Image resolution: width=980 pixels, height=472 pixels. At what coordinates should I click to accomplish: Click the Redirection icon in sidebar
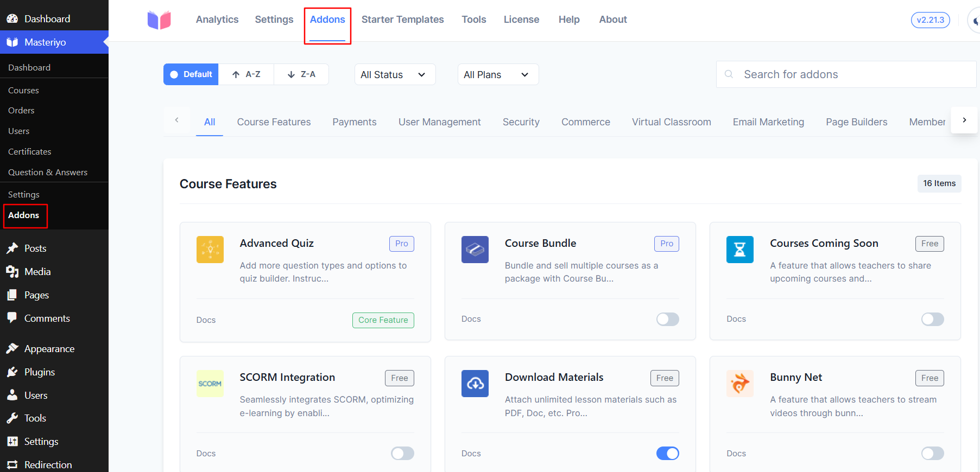click(x=12, y=464)
